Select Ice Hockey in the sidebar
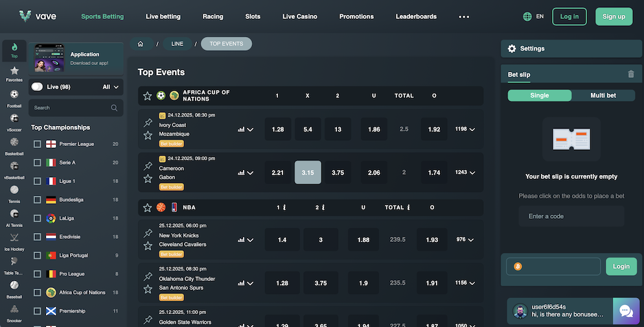The width and height of the screenshot is (644, 327). [x=14, y=241]
